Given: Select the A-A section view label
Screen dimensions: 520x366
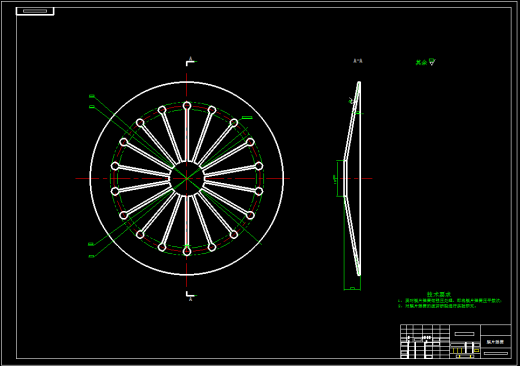Looking at the screenshot, I should pyautogui.click(x=358, y=61).
